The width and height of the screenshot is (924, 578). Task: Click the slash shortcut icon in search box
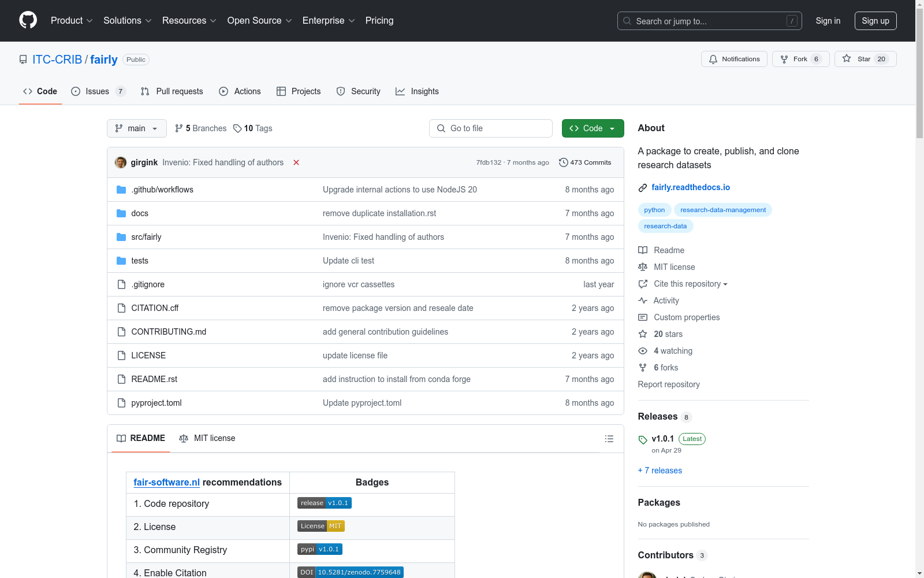point(792,21)
